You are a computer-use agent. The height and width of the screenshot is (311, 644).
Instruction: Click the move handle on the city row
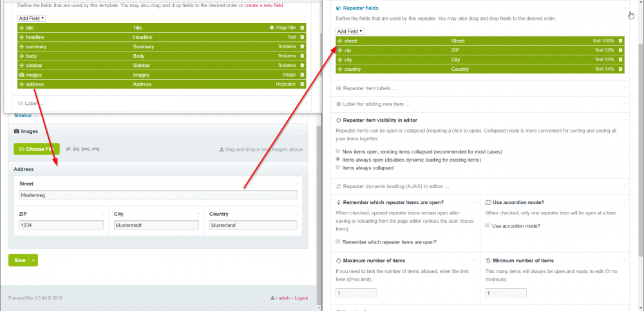[340, 59]
